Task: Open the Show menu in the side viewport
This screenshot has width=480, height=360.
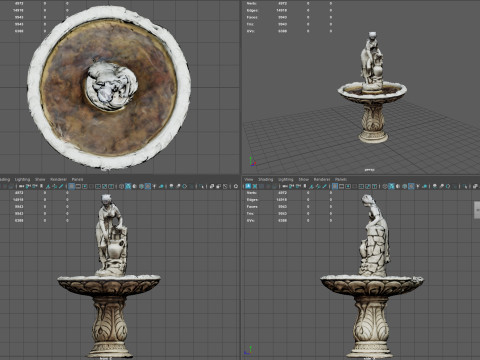Action: click(x=303, y=179)
